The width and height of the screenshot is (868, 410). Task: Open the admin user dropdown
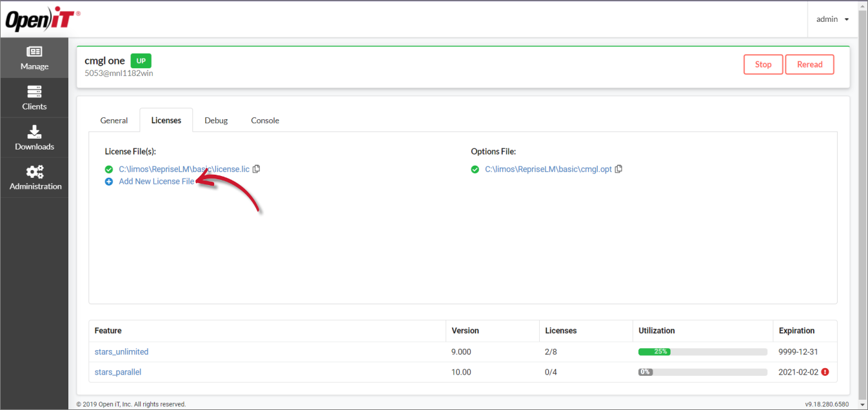click(x=833, y=19)
